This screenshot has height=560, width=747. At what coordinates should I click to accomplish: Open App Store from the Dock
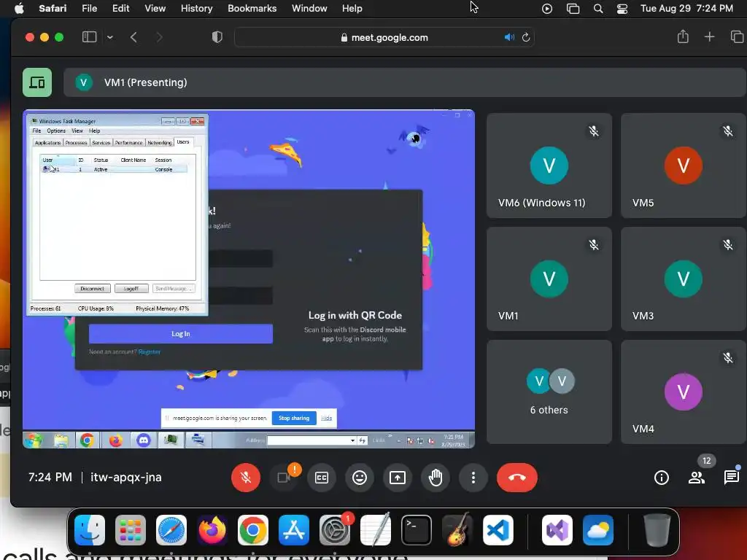pos(294,530)
